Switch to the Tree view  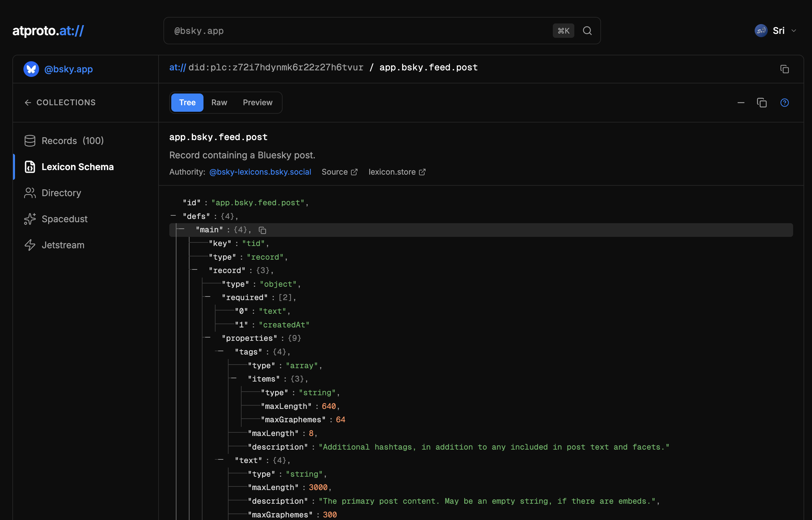pyautogui.click(x=187, y=103)
